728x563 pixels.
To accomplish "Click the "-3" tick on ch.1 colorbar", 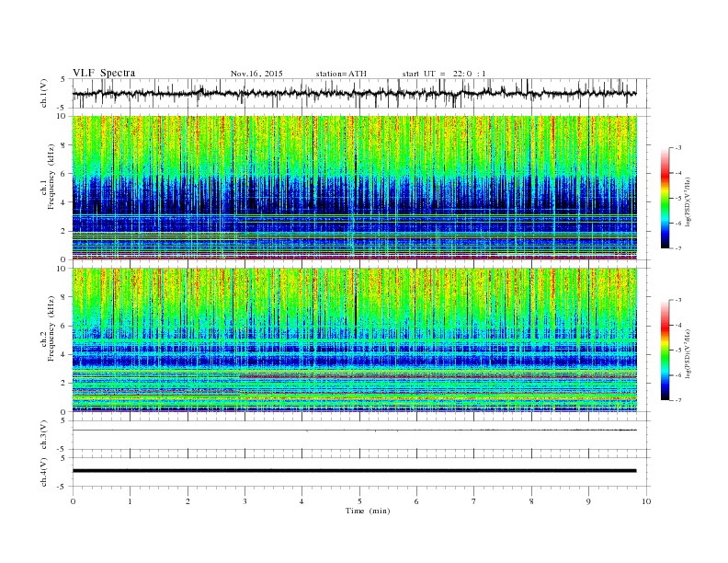I will (x=678, y=148).
